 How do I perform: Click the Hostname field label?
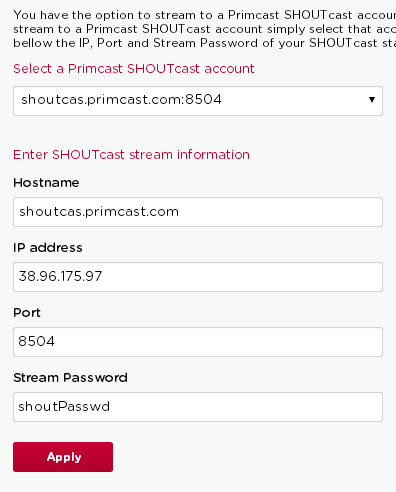(46, 183)
